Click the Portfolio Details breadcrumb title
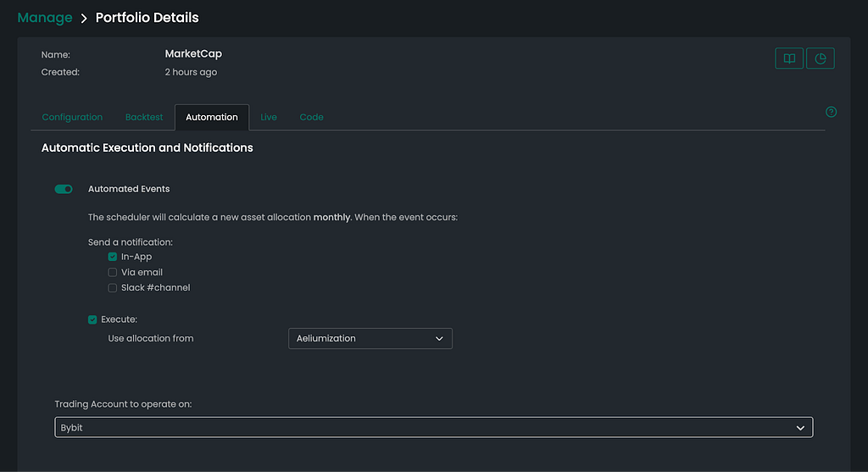The width and height of the screenshot is (868, 472). tap(147, 18)
